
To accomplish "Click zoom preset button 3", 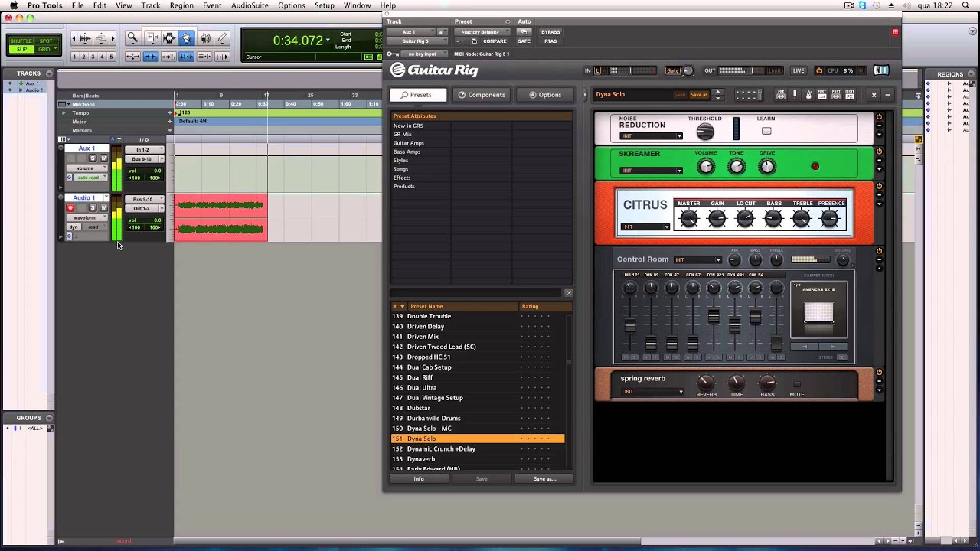I will click(x=93, y=57).
